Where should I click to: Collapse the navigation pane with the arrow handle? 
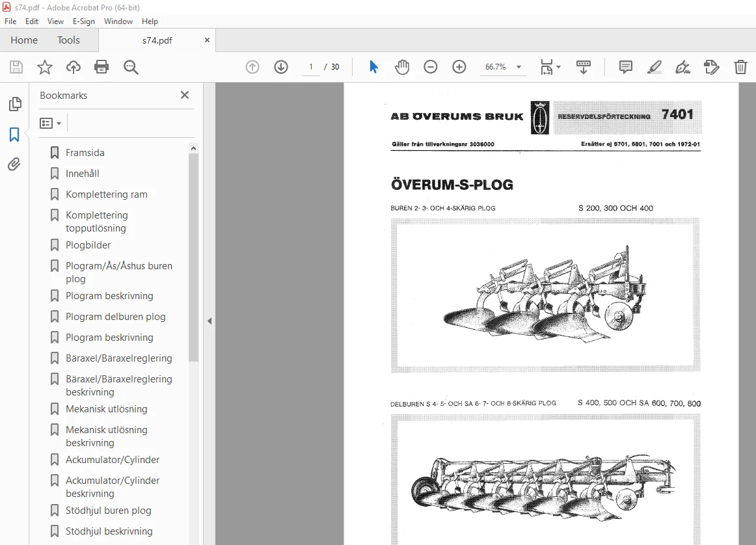209,321
